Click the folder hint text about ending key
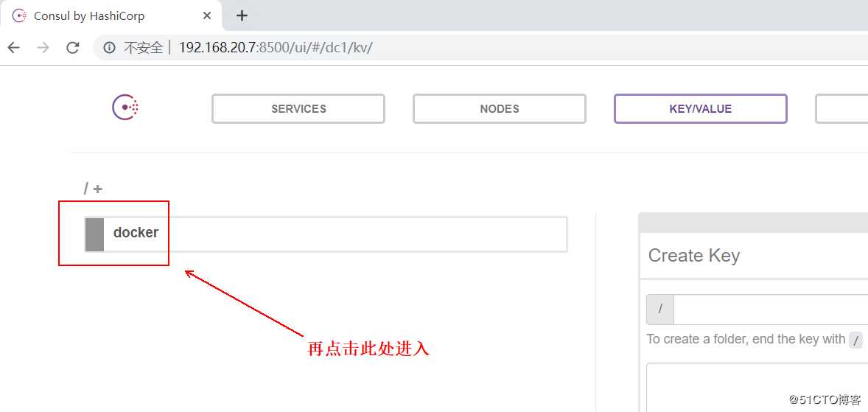Image resolution: width=868 pixels, height=412 pixels. 755,339
